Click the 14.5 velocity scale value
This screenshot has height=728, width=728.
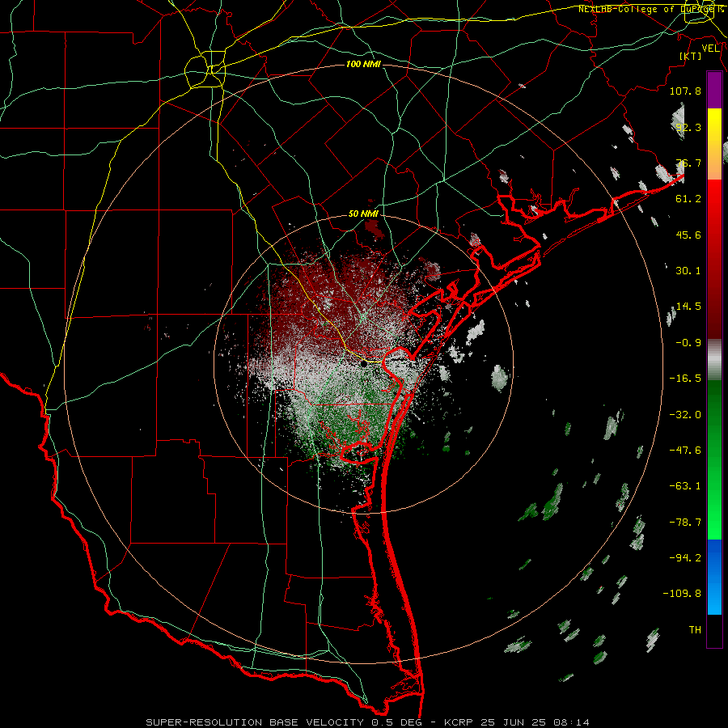click(x=688, y=307)
